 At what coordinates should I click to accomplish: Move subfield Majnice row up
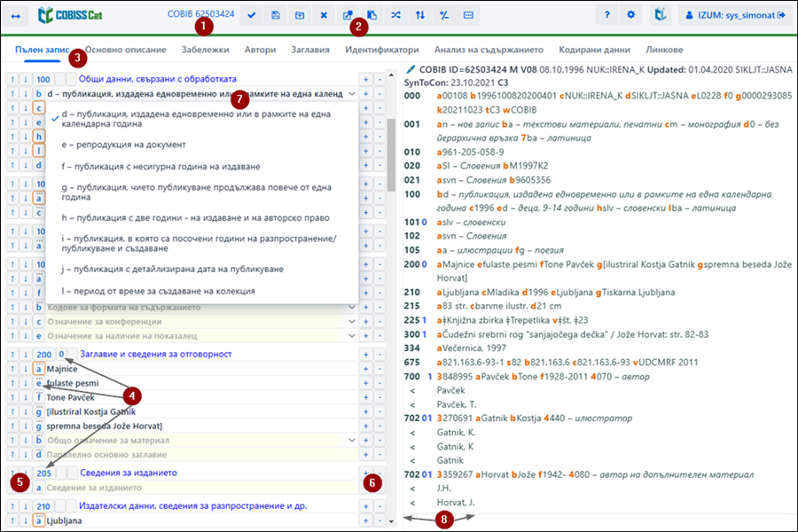tap(12, 369)
